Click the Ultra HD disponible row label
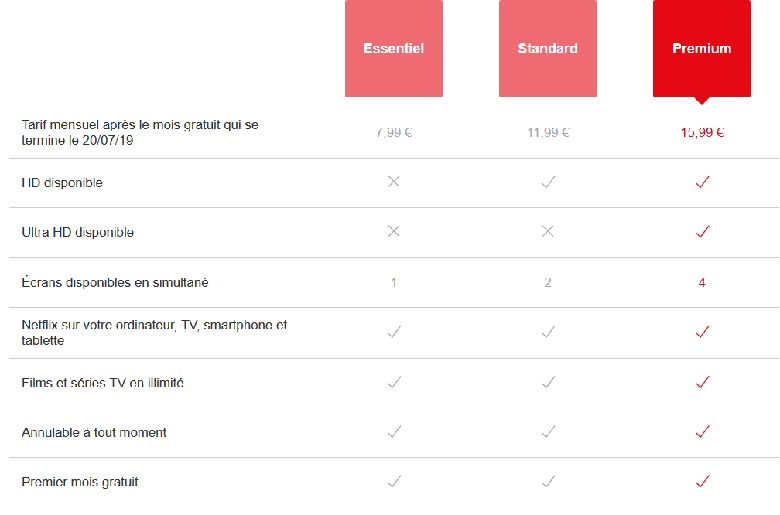The width and height of the screenshot is (780, 515). pos(78,232)
